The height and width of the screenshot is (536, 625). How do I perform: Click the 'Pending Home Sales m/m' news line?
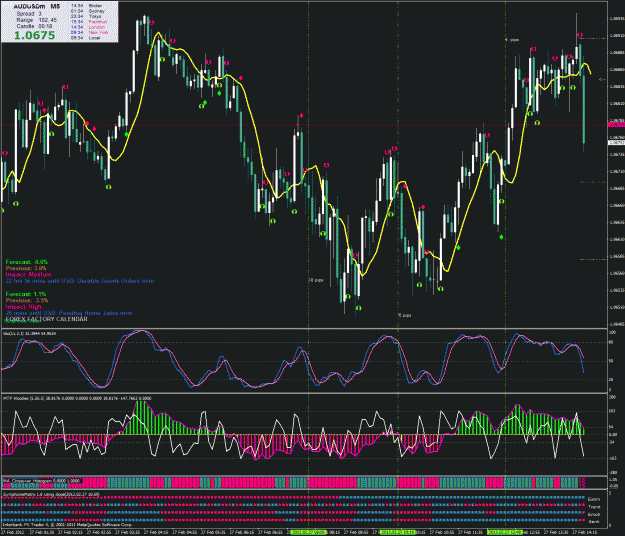coord(69,313)
